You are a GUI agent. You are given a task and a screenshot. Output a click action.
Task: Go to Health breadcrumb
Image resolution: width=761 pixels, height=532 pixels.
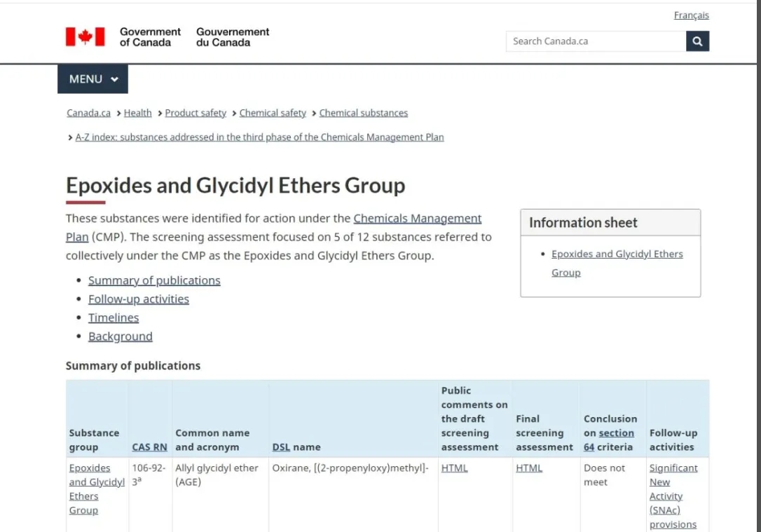coord(137,113)
